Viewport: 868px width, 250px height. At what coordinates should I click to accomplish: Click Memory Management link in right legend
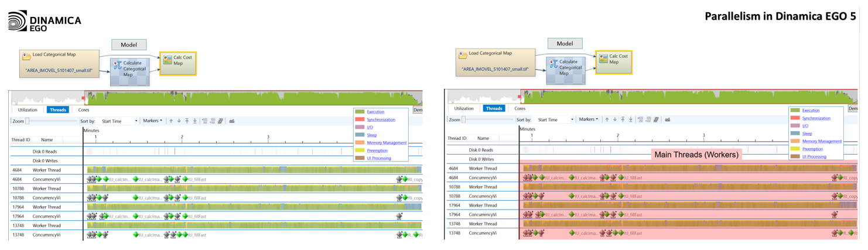pyautogui.click(x=822, y=141)
